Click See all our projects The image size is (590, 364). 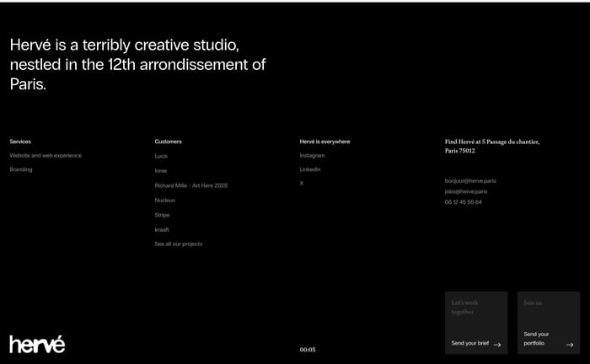(179, 244)
